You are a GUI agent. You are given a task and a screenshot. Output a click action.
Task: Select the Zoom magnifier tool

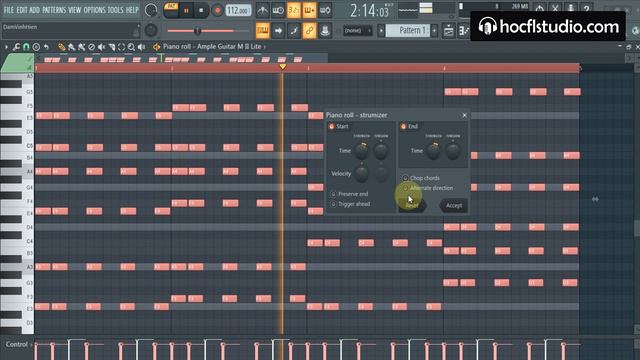click(x=131, y=47)
